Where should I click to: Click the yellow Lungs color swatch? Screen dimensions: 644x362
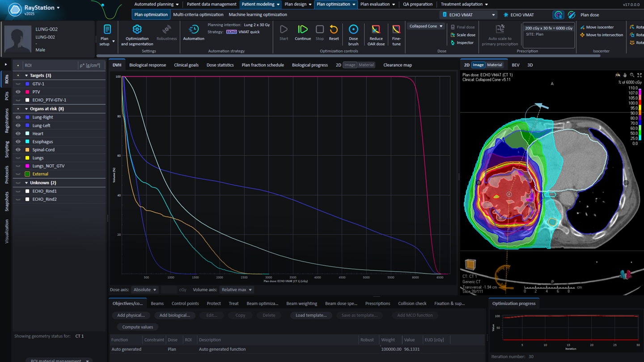27,158
